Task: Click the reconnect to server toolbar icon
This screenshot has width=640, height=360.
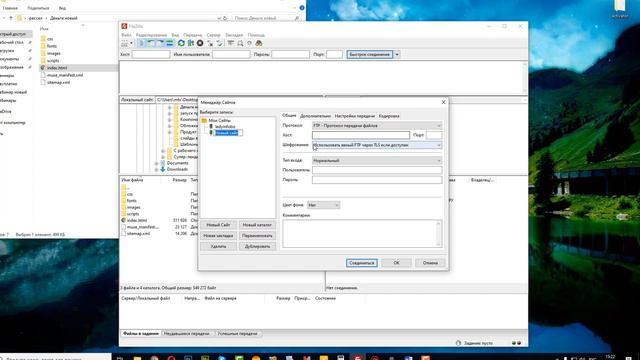Action: [220, 43]
